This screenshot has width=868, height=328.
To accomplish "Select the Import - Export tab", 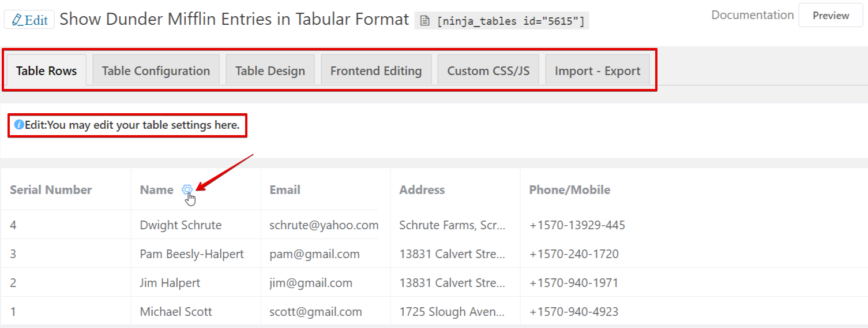I will pos(598,71).
